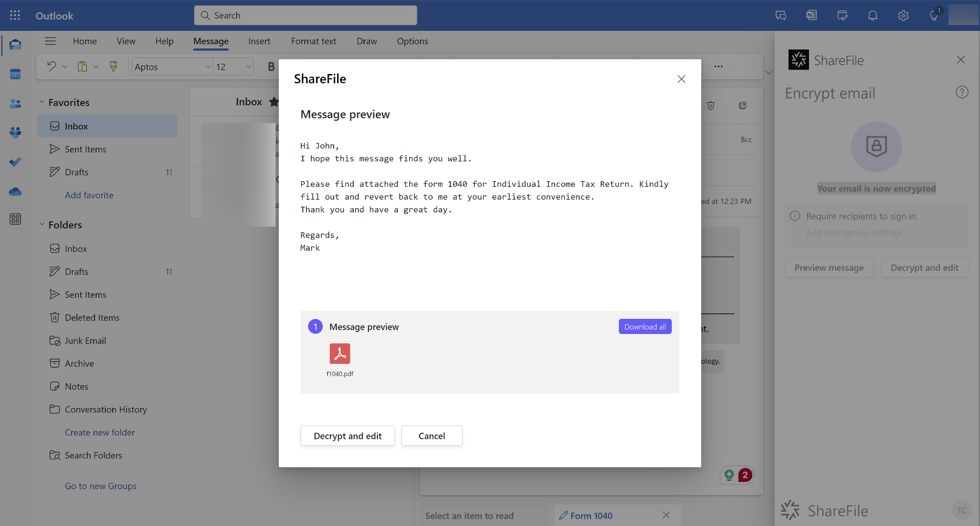Open OneDrive cloud icon in left rail

tap(15, 191)
